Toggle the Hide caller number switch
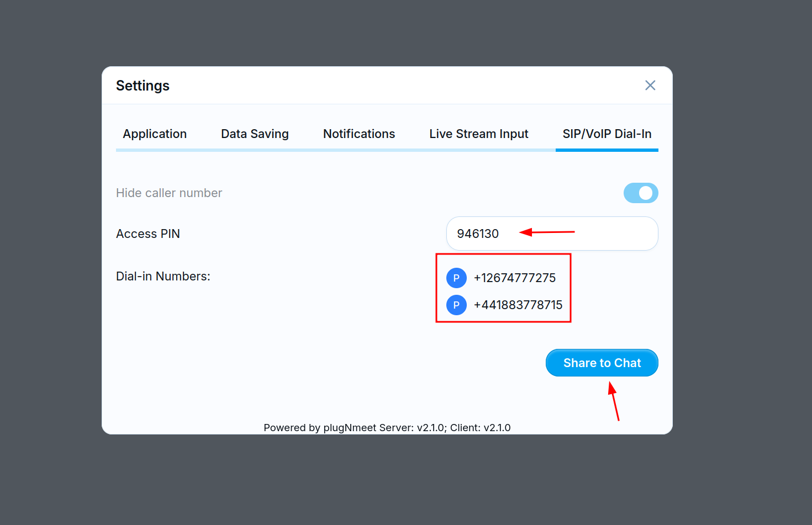Screen dimensions: 812x525 [641, 193]
